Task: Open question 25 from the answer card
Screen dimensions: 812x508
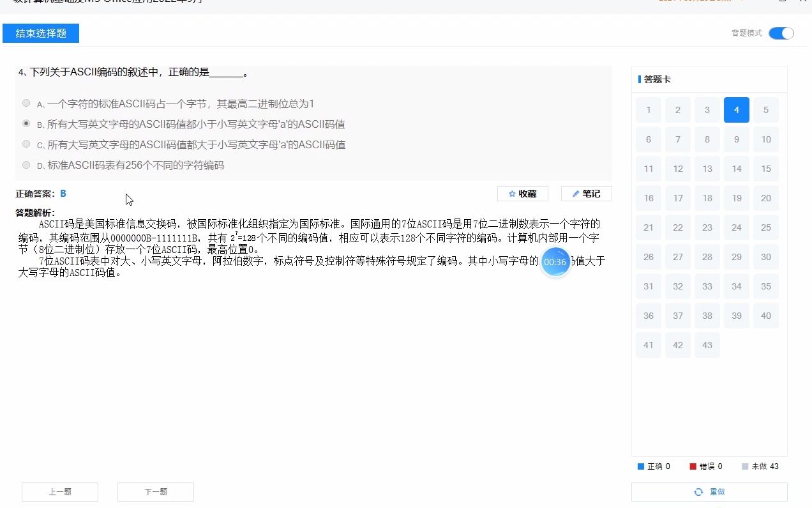Action: click(765, 227)
